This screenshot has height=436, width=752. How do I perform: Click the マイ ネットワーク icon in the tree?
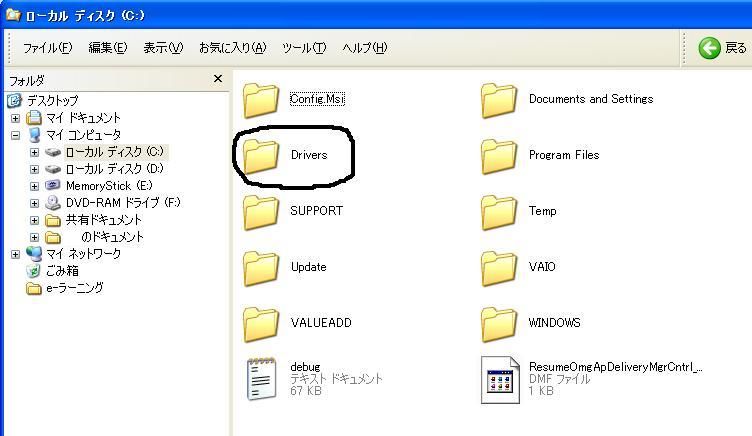[x=34, y=254]
